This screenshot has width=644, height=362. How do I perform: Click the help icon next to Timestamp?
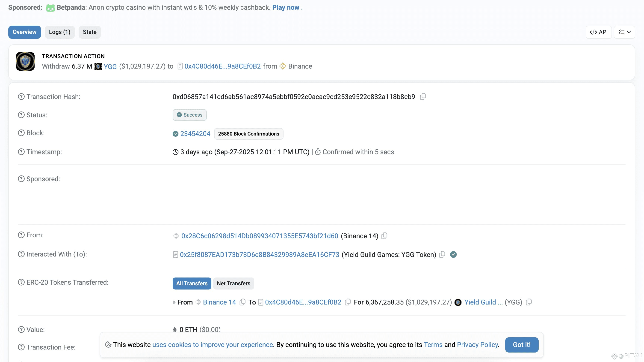[x=21, y=152]
